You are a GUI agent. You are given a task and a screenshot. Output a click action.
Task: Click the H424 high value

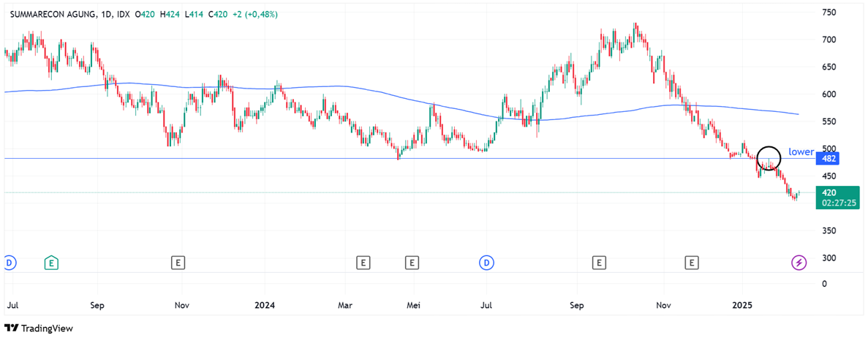[170, 15]
